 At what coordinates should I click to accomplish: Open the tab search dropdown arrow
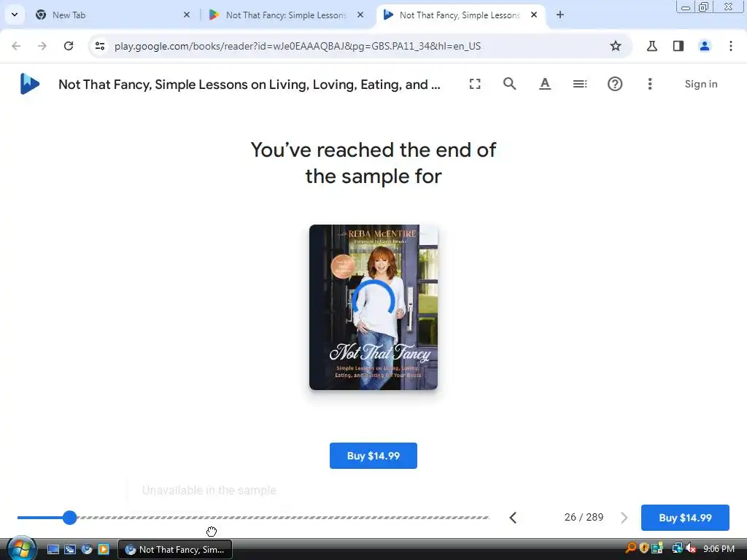15,15
